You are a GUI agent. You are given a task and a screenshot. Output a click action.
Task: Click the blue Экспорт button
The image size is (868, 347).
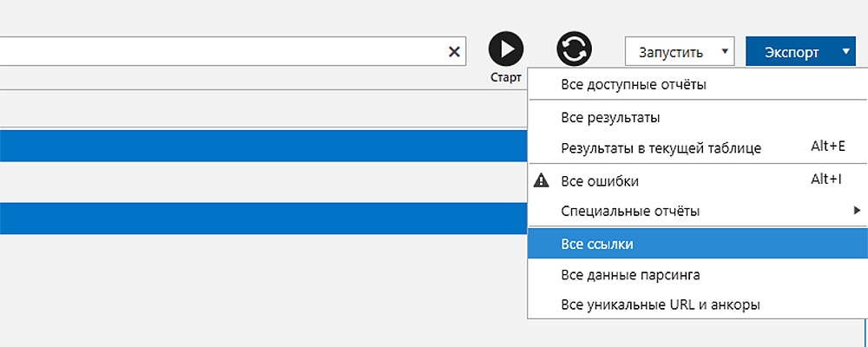pos(791,52)
